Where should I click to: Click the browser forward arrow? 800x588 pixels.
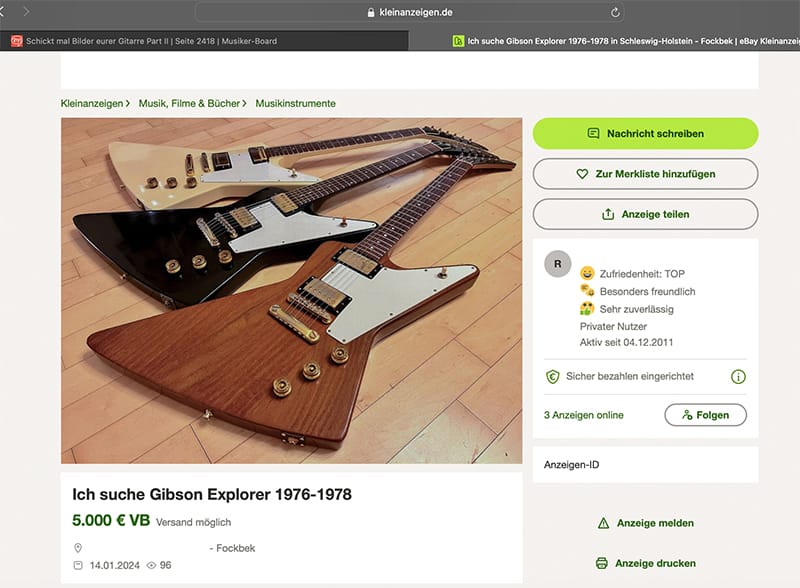pyautogui.click(x=27, y=11)
